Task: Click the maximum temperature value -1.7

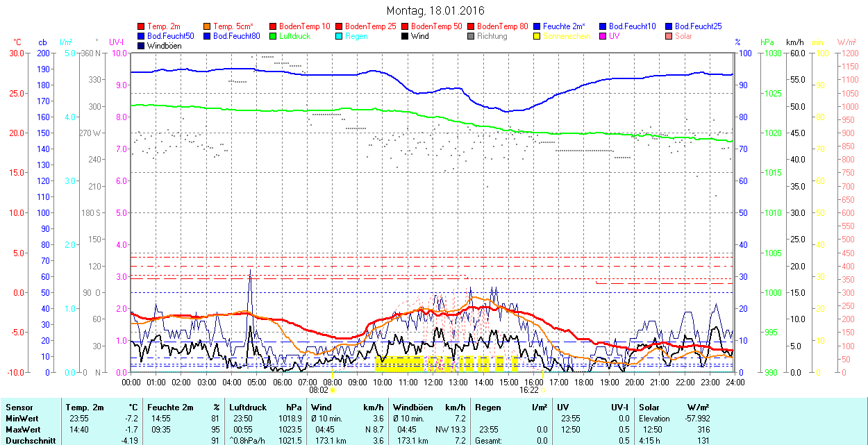Action: pyautogui.click(x=131, y=430)
